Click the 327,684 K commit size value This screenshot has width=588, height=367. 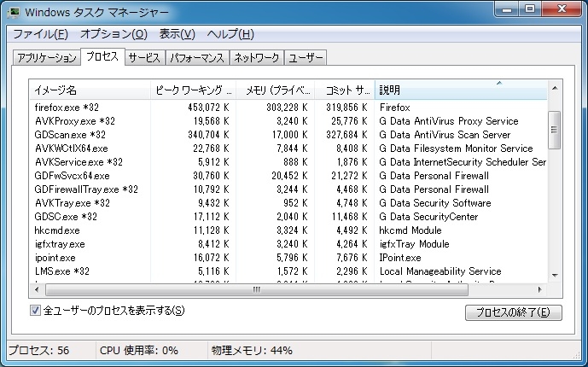pos(346,135)
